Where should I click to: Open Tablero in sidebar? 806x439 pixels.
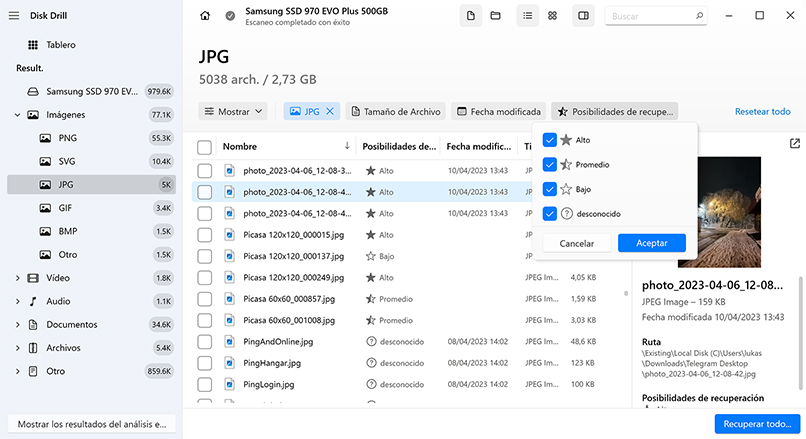91,45
